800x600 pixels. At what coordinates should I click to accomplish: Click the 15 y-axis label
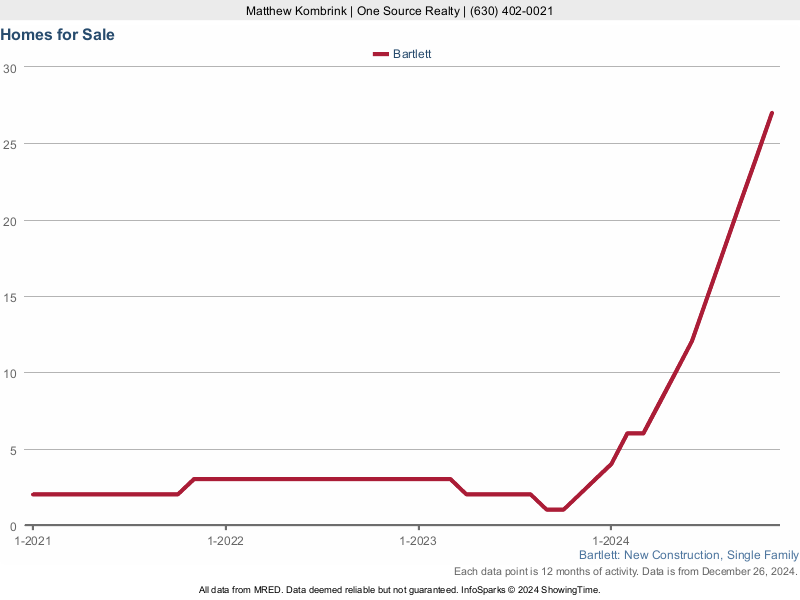tap(10, 297)
